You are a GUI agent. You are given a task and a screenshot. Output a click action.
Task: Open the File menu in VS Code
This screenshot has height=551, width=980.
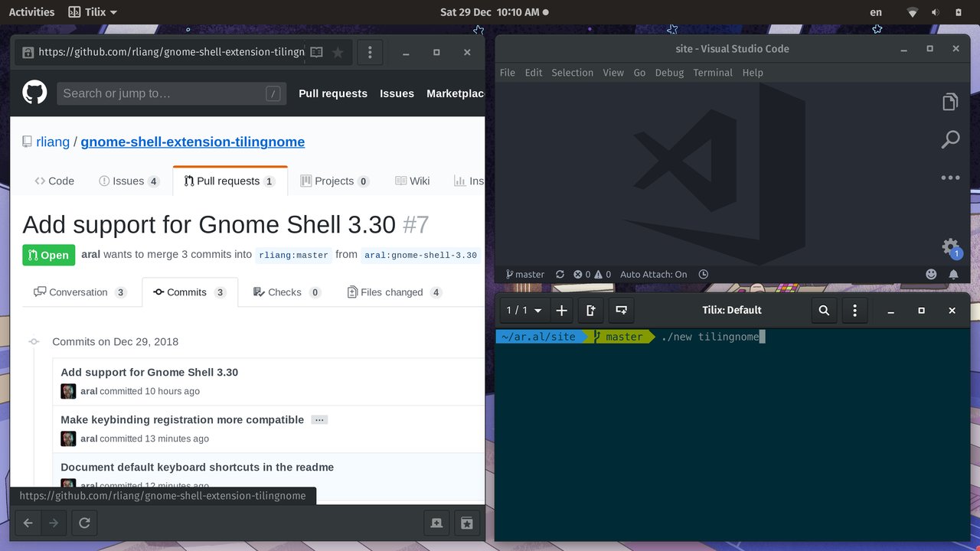click(x=508, y=73)
